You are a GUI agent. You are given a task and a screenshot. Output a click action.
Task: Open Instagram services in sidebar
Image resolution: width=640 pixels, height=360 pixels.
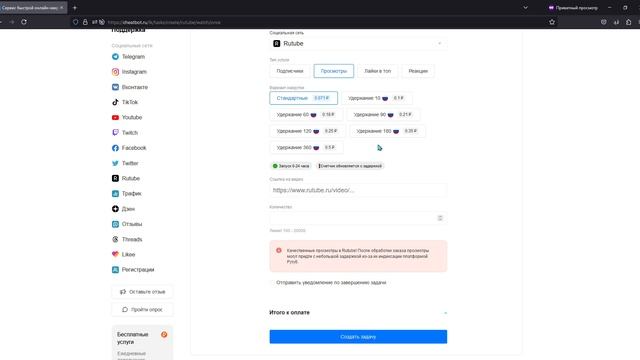(x=129, y=72)
